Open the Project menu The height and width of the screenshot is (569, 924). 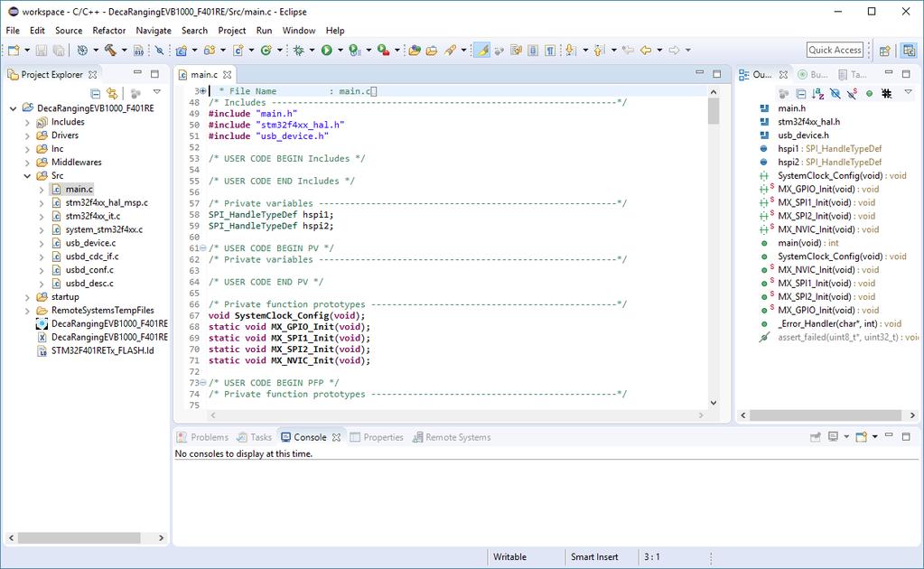tap(231, 30)
